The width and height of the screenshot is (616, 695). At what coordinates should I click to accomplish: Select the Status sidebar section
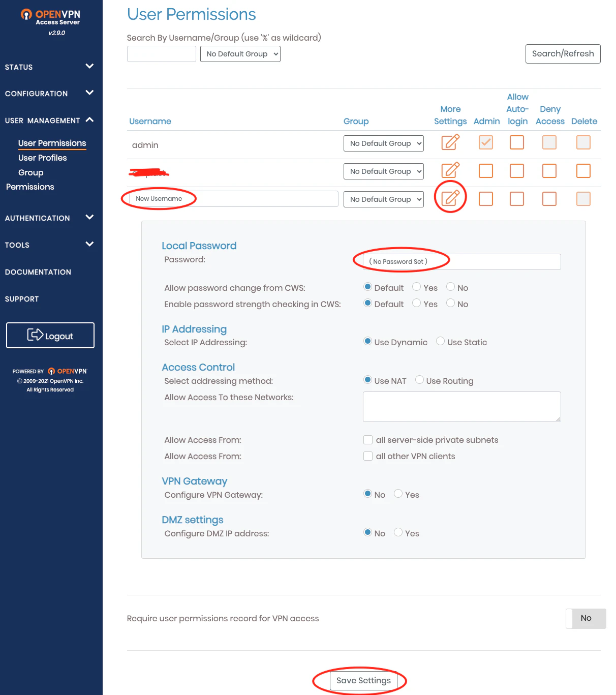[x=19, y=67]
